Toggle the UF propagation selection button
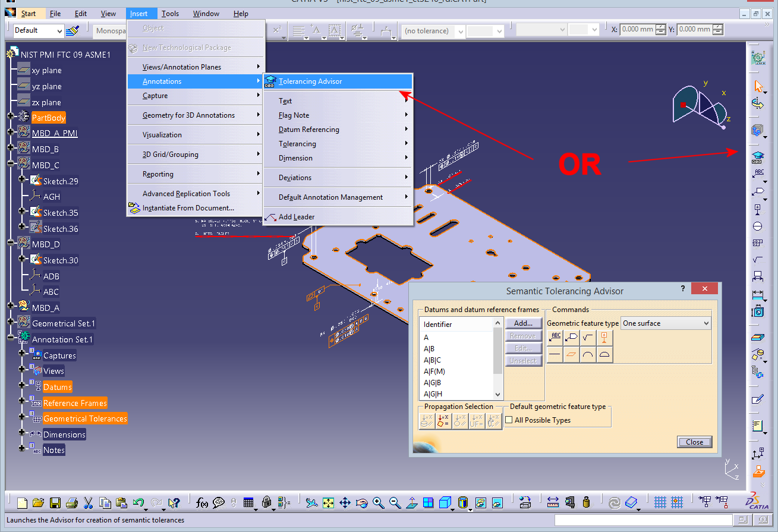778x532 pixels. [x=477, y=421]
